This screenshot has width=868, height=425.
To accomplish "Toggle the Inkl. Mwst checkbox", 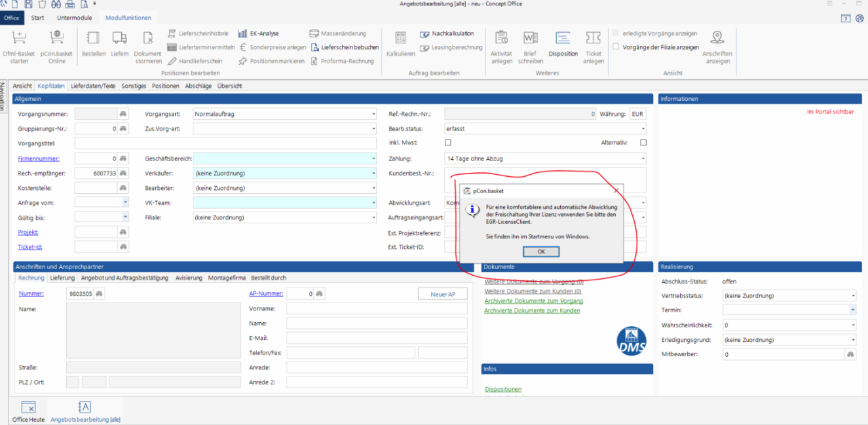I will pos(448,143).
